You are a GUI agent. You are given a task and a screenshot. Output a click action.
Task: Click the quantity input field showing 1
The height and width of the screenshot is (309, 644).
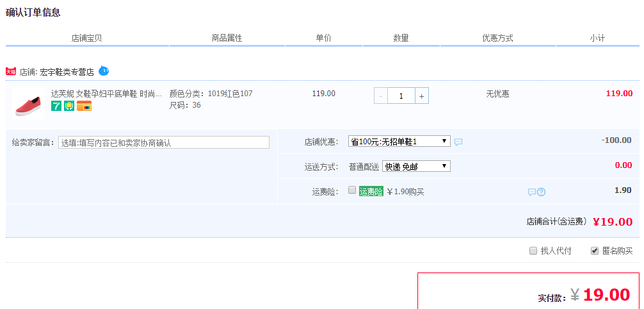coord(401,96)
